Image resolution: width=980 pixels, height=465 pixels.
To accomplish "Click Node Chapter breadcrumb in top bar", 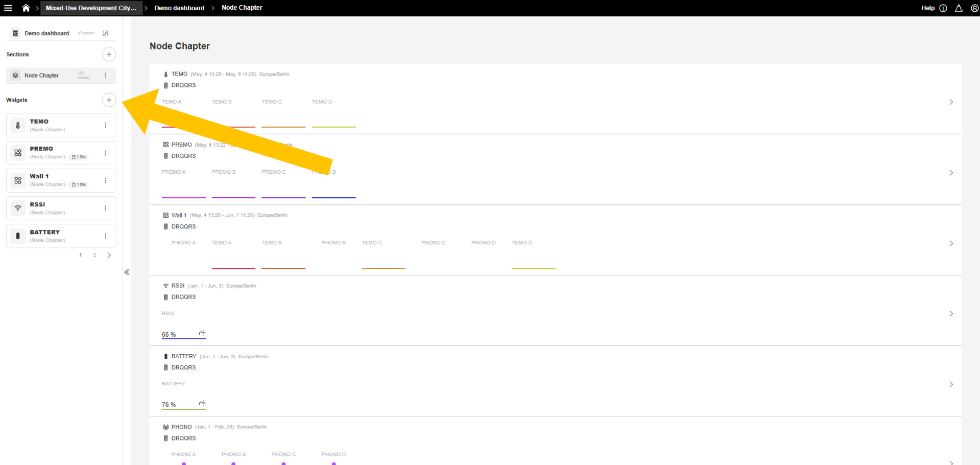I will point(242,8).
